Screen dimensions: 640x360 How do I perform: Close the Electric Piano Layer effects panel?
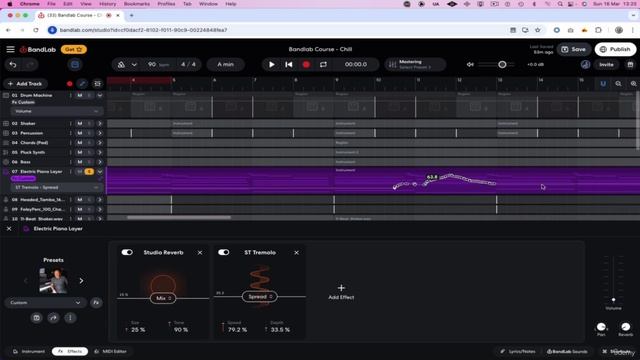pos(9,229)
